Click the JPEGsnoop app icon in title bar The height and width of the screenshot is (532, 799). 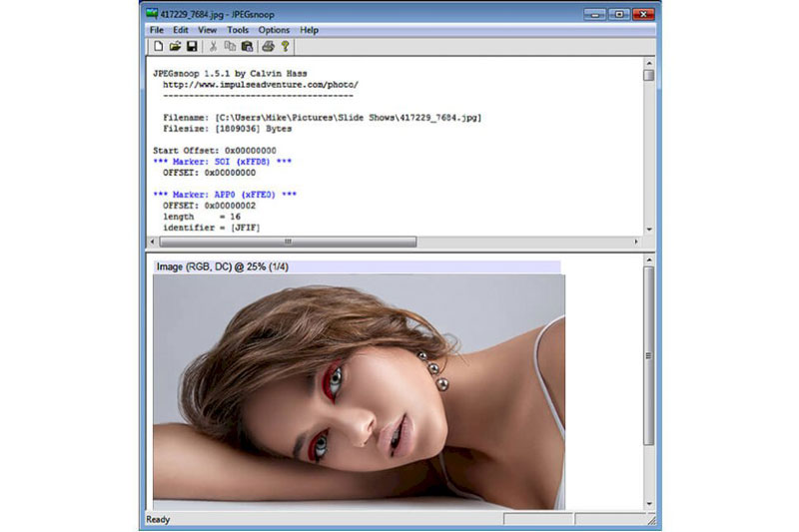(152, 14)
